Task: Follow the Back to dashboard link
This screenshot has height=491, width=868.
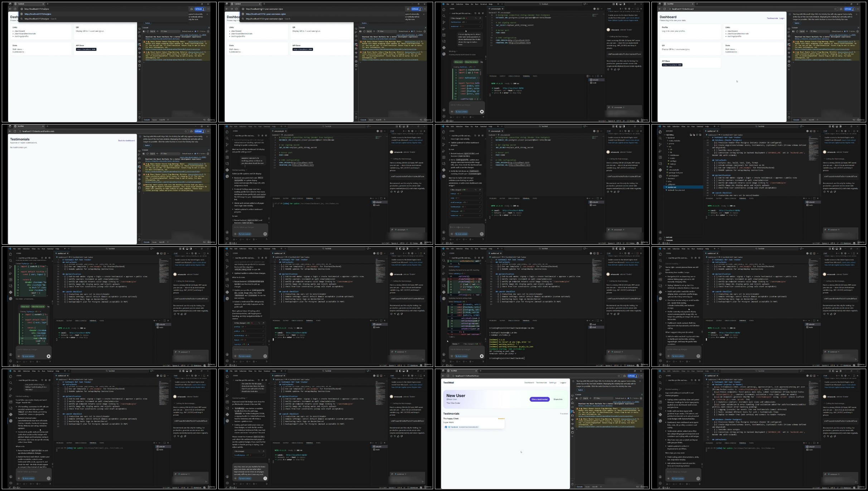Action: point(126,141)
